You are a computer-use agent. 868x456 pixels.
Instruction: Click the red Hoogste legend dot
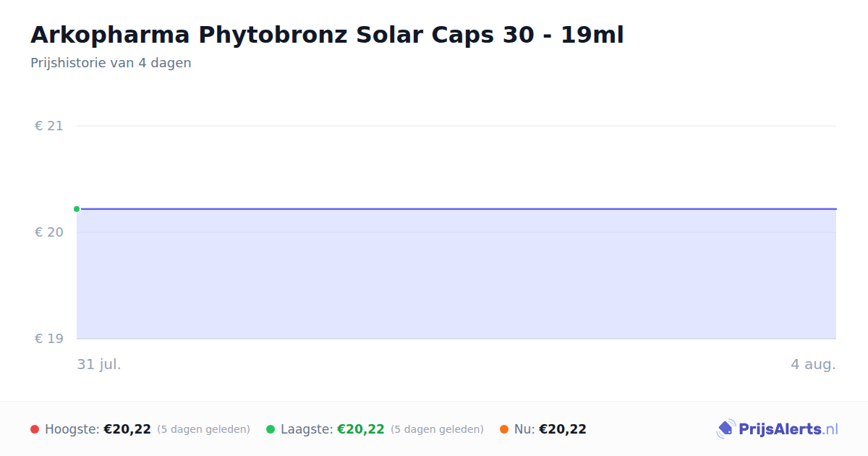coord(35,429)
